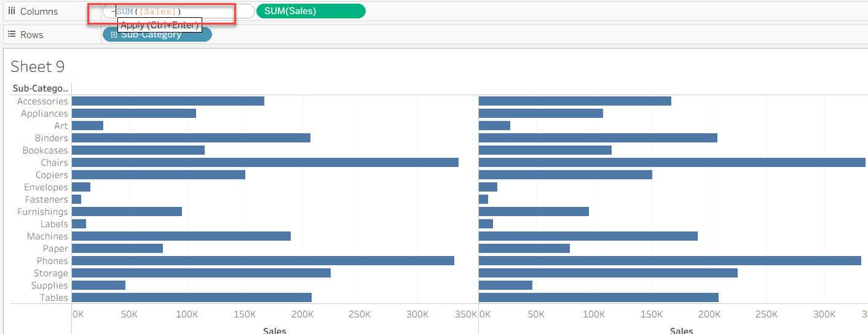This screenshot has height=334, width=868.
Task: Select the Bookcases row label
Action: [45, 150]
